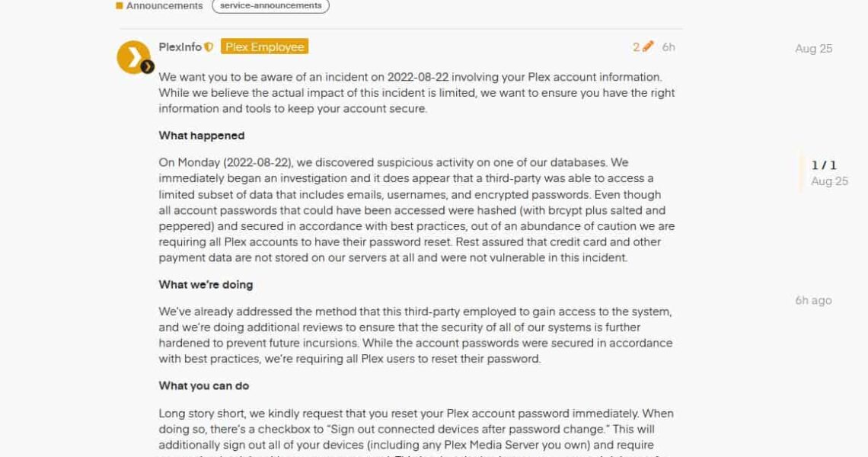Open the Announcements category

coord(164,5)
